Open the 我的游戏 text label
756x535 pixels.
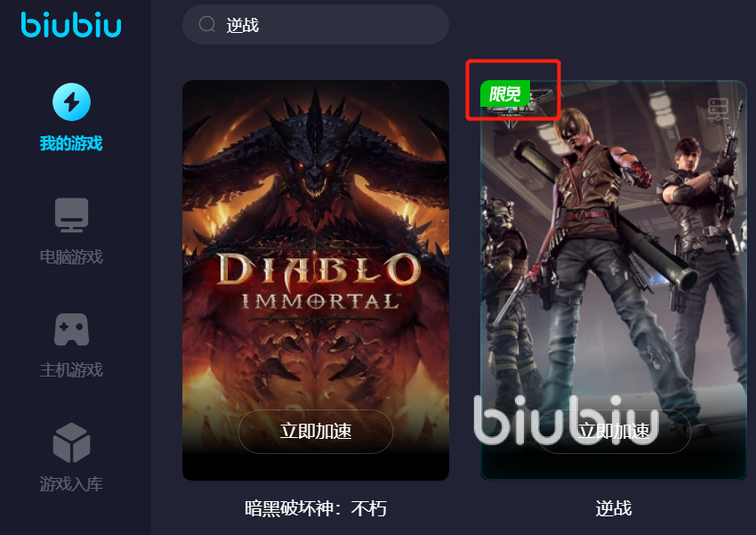coord(71,143)
